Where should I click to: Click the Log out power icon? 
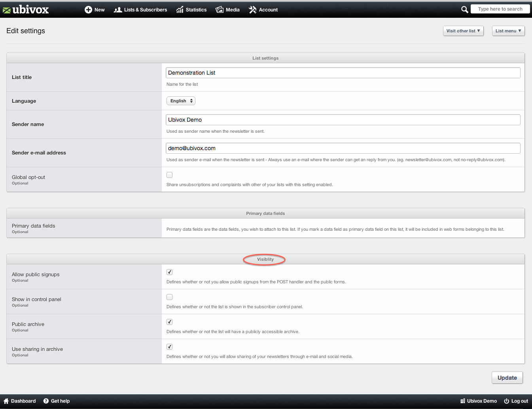(x=506, y=401)
